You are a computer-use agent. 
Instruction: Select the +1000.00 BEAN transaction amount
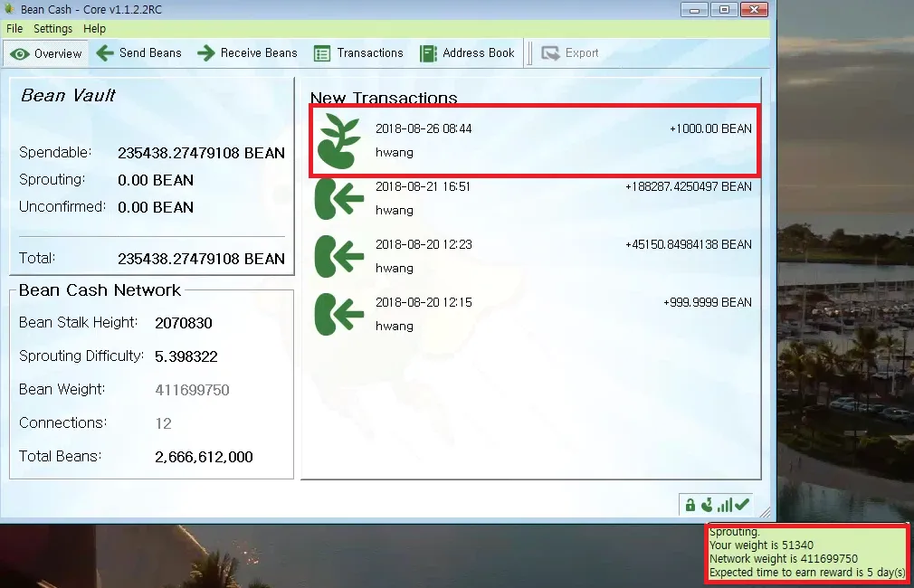[710, 128]
